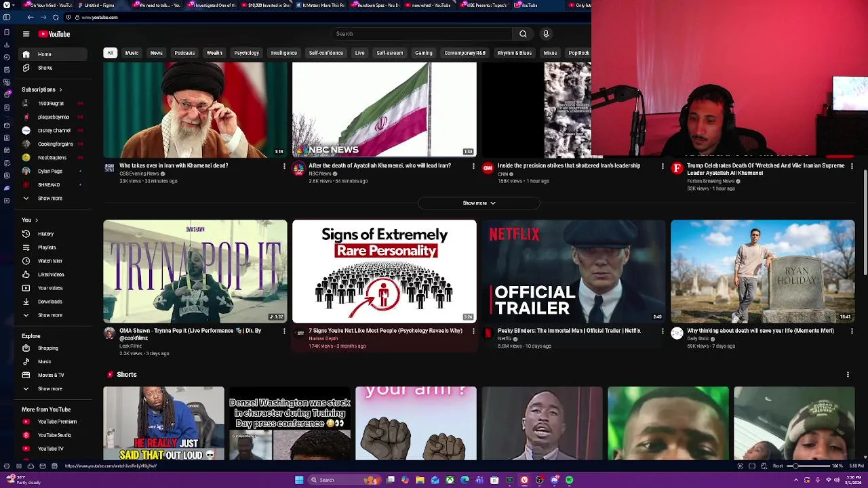Open Subscriptions heading chevron
The width and height of the screenshot is (868, 488).
pyautogui.click(x=60, y=89)
